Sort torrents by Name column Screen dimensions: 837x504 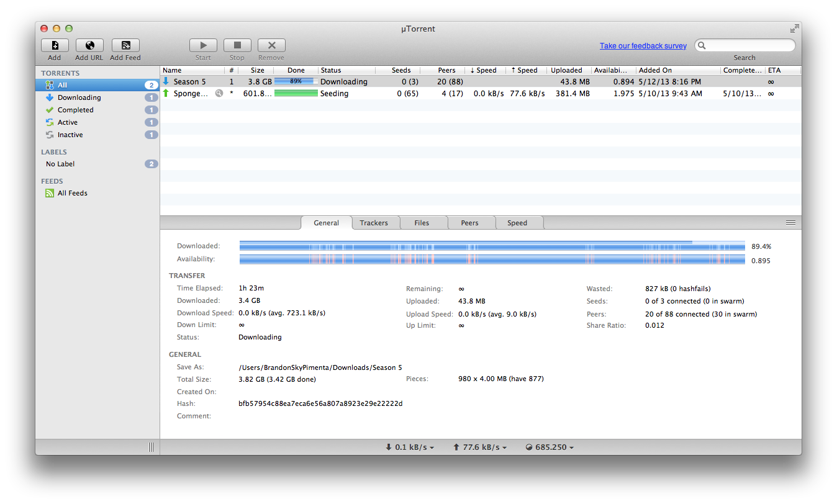(192, 70)
